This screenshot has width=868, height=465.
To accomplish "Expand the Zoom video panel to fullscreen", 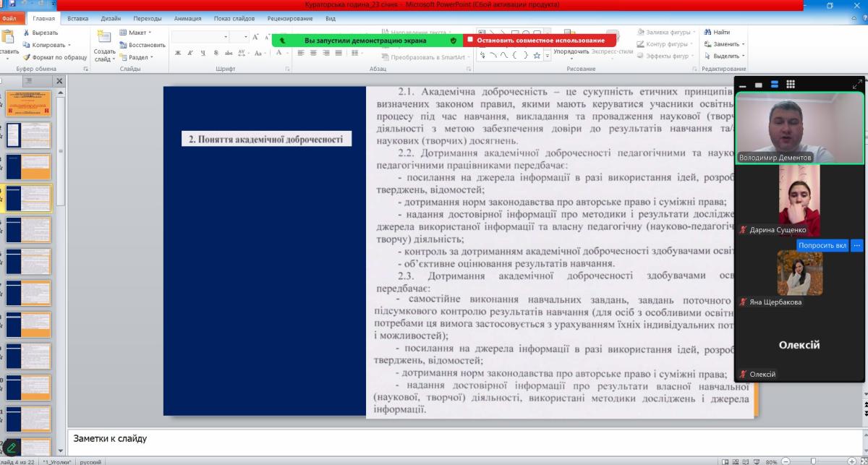I will 856,85.
